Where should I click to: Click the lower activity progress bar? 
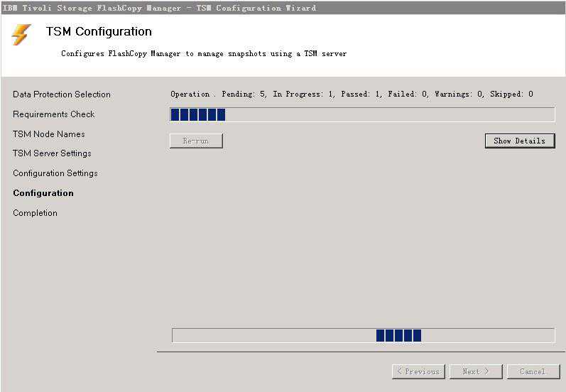click(362, 335)
